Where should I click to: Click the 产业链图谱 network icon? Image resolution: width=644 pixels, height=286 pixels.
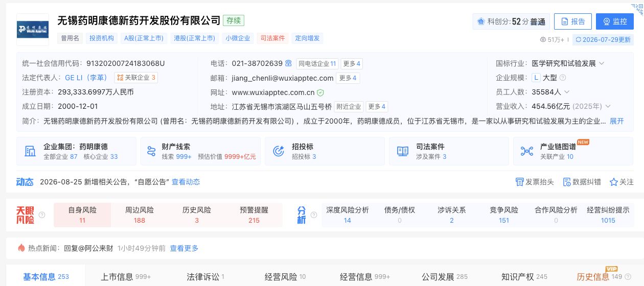[x=527, y=151]
